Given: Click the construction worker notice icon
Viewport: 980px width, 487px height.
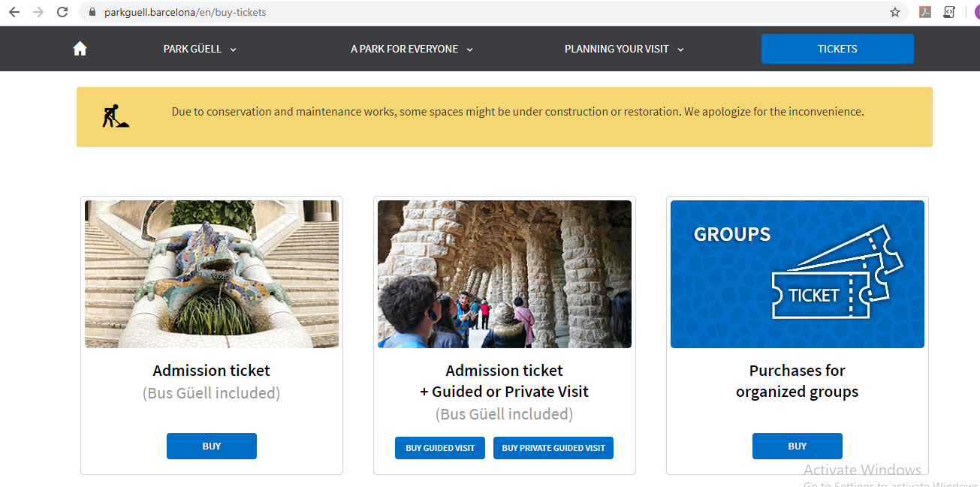Looking at the screenshot, I should click(x=116, y=116).
